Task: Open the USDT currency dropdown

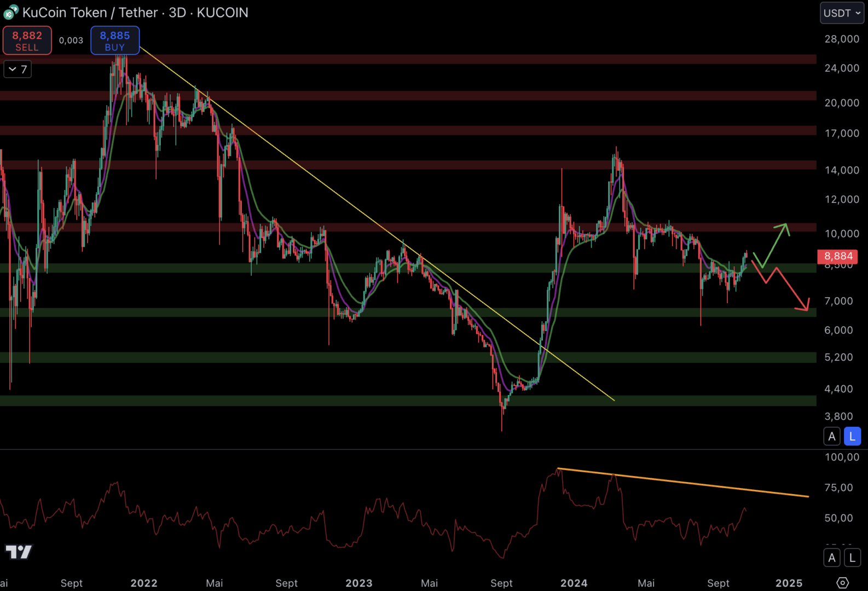Action: pos(842,13)
